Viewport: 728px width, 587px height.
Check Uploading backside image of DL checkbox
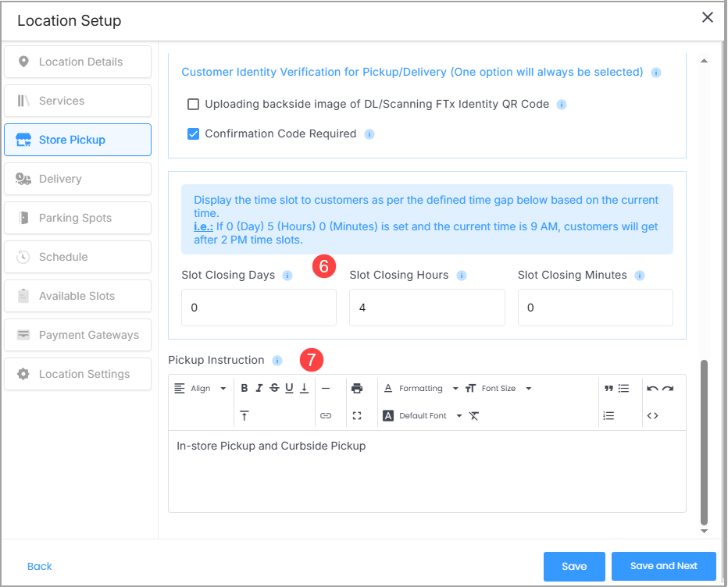pyautogui.click(x=193, y=104)
